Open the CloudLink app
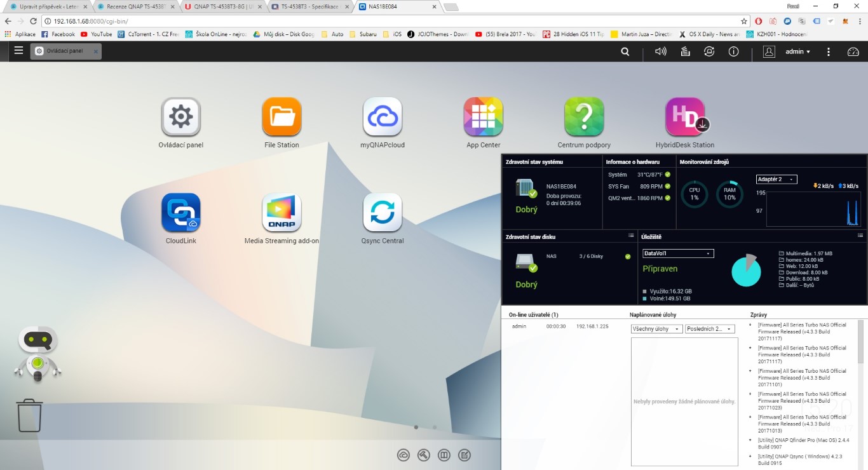The height and width of the screenshot is (470, 868). pos(181,213)
